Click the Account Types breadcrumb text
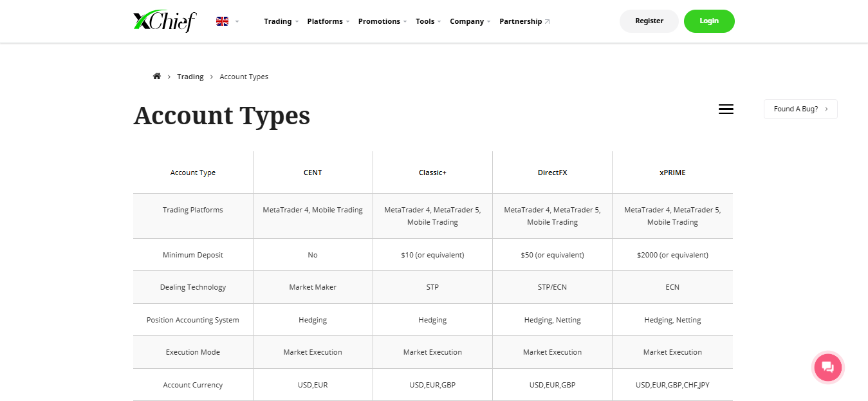868x401 pixels. 244,77
